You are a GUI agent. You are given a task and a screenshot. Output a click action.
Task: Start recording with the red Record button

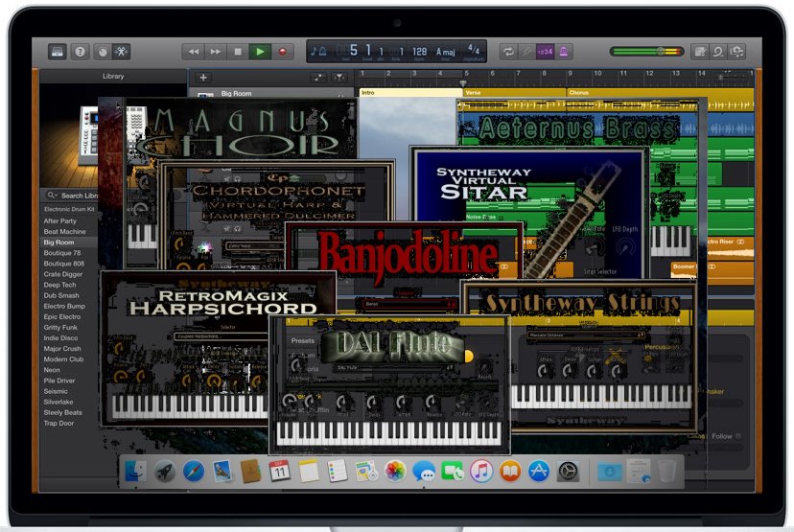[x=282, y=52]
